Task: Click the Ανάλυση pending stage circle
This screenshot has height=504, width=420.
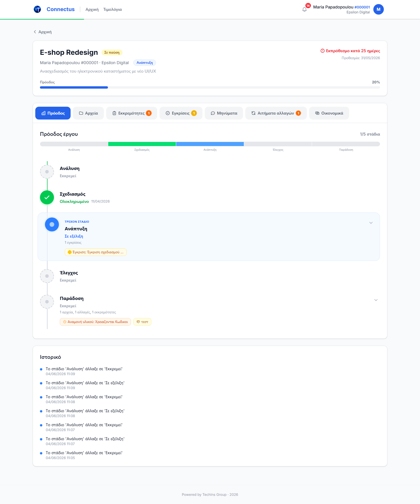Action: [47, 172]
